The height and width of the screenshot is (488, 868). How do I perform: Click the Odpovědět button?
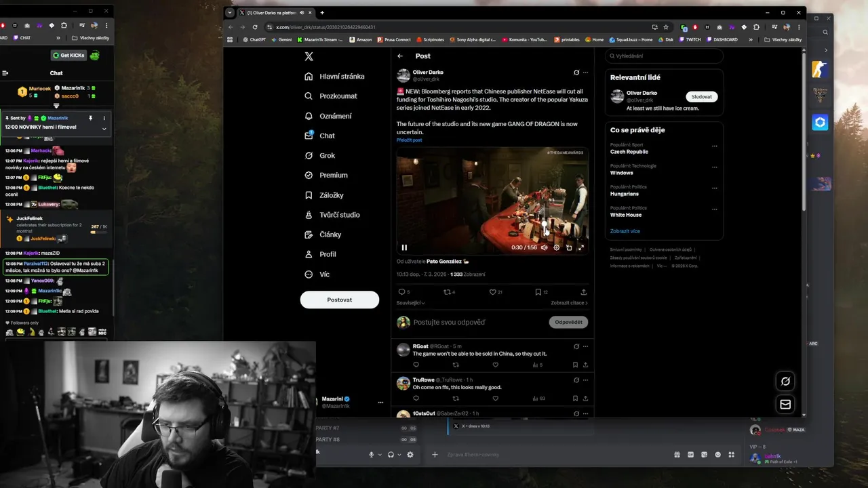[568, 322]
